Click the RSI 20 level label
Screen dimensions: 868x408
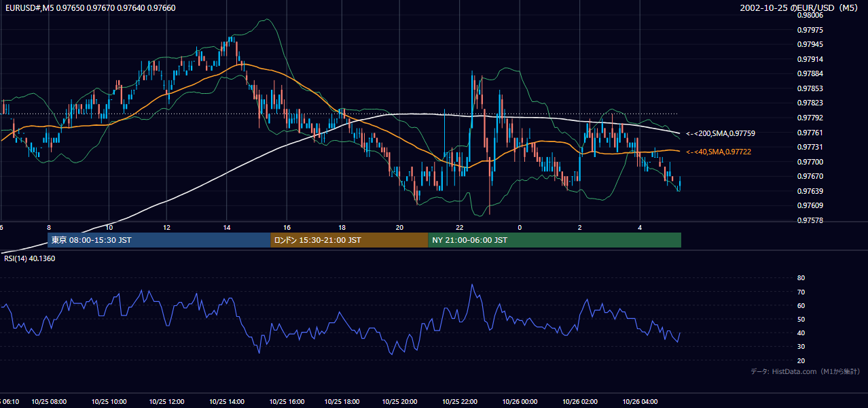801,360
